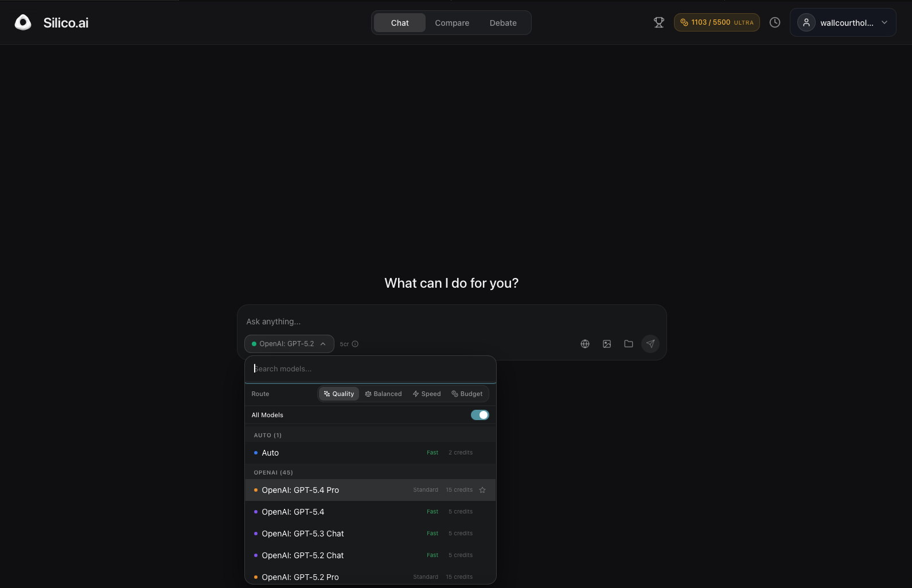Switch to the Debate tab
912x588 pixels.
tap(503, 23)
